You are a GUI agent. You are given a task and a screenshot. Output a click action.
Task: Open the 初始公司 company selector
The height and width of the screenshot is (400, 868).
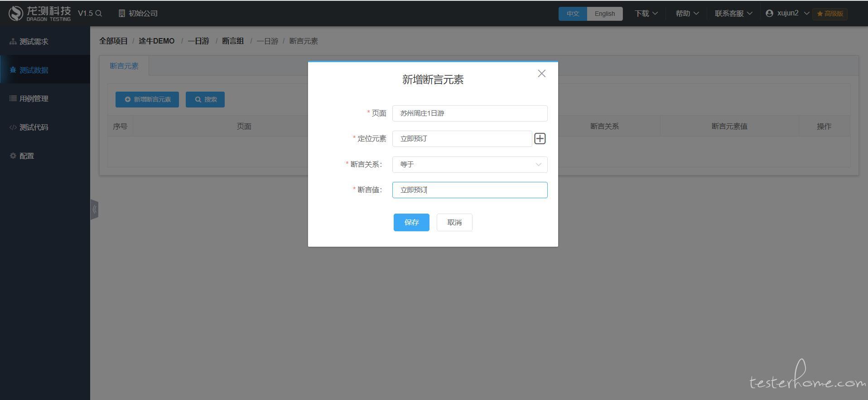pos(138,14)
